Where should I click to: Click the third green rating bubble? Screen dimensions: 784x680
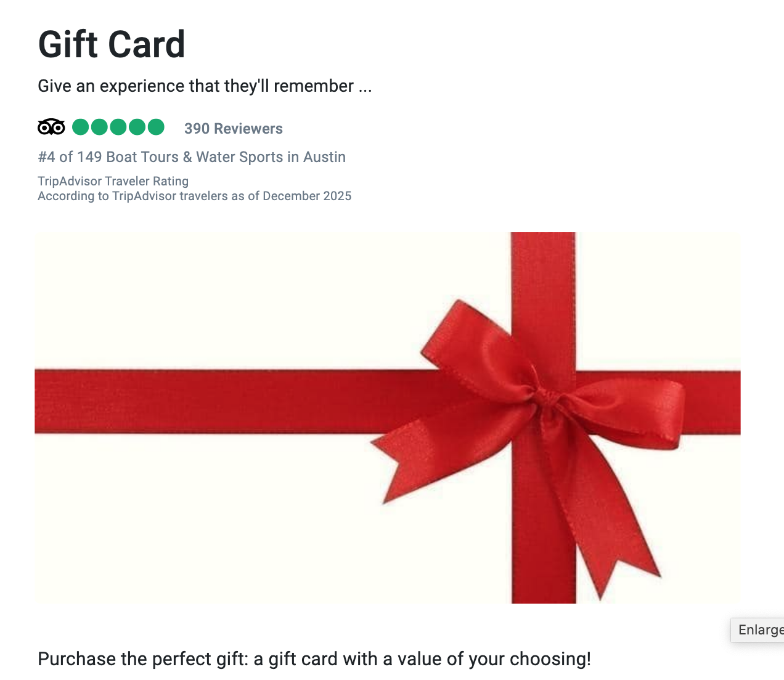pos(118,127)
